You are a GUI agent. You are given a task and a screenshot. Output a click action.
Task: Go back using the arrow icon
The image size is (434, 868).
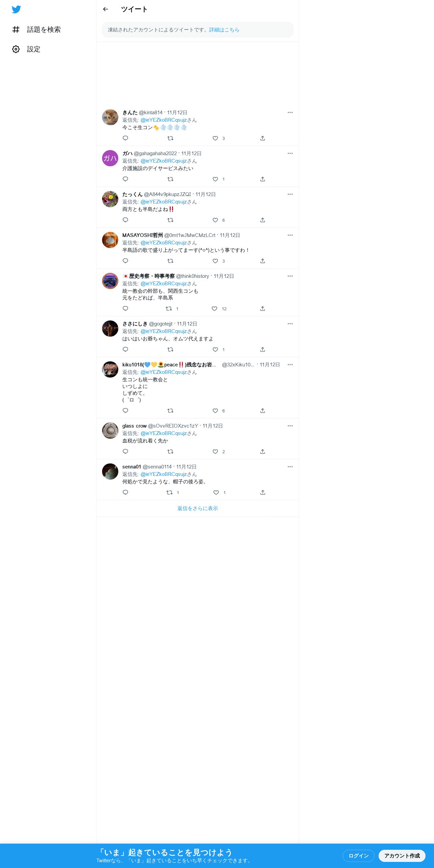point(105,9)
